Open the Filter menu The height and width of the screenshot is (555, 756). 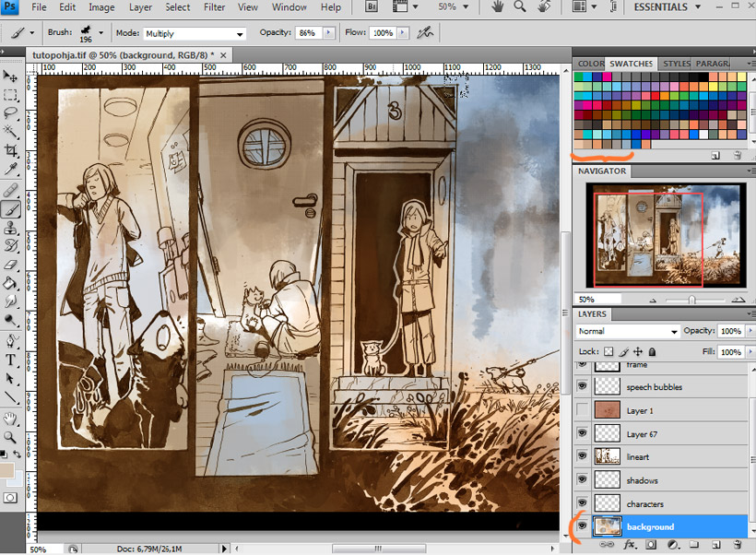tap(214, 7)
